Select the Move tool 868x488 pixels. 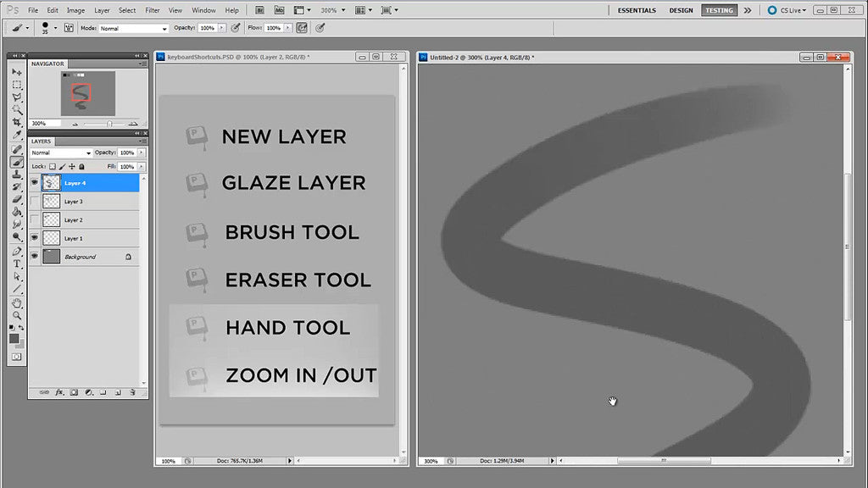click(x=17, y=72)
